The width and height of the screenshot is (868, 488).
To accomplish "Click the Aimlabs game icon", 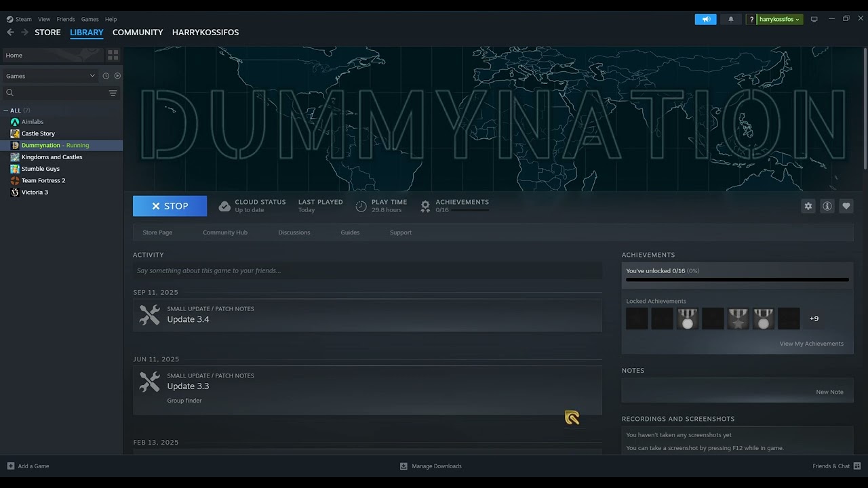I will 15,122.
